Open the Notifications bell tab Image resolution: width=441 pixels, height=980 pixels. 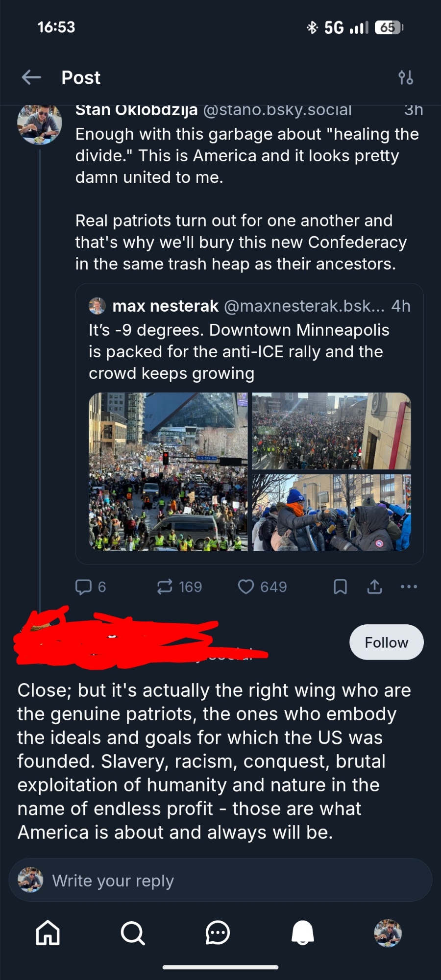[302, 932]
